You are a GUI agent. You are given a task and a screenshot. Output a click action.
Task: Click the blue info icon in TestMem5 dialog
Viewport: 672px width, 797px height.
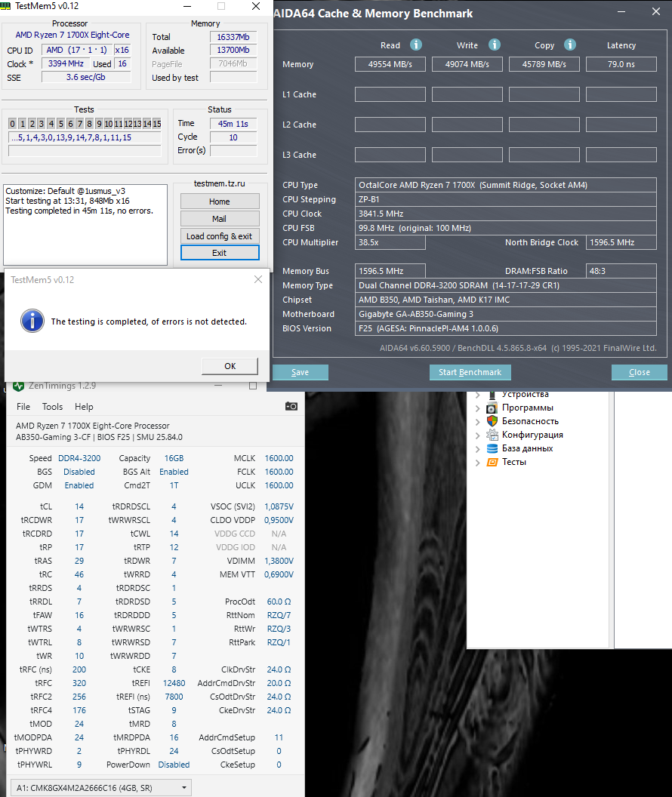pos(32,321)
